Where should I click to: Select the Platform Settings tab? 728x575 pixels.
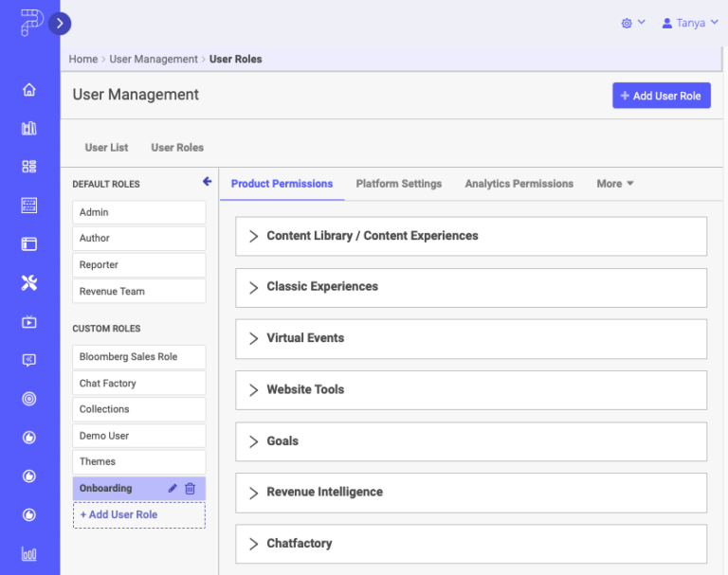tap(399, 184)
